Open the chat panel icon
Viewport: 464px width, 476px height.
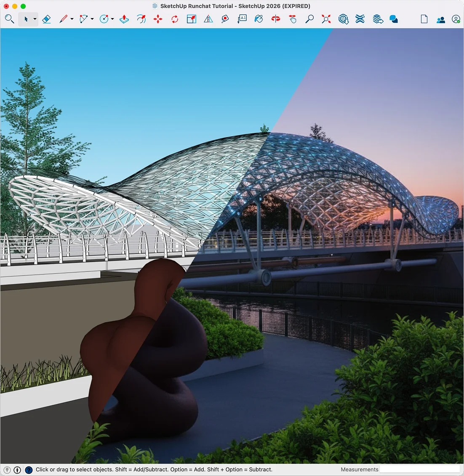(x=393, y=19)
